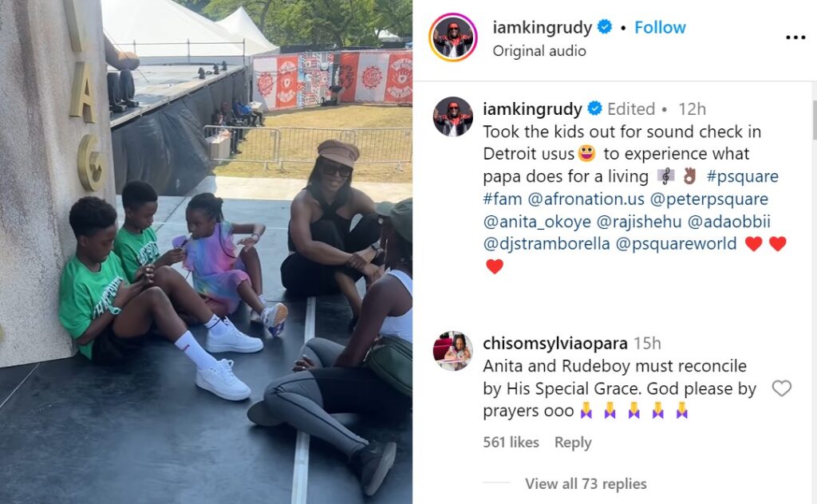
Task: Open chisomsylviaopara's profile avatar
Action: (x=453, y=351)
